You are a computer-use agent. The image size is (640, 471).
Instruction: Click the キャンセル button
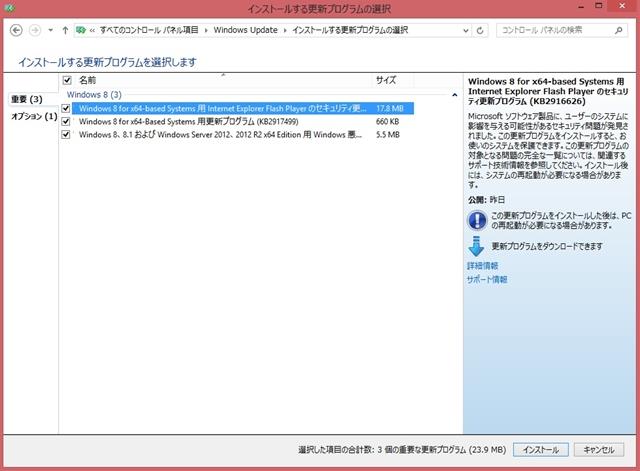tap(599, 450)
